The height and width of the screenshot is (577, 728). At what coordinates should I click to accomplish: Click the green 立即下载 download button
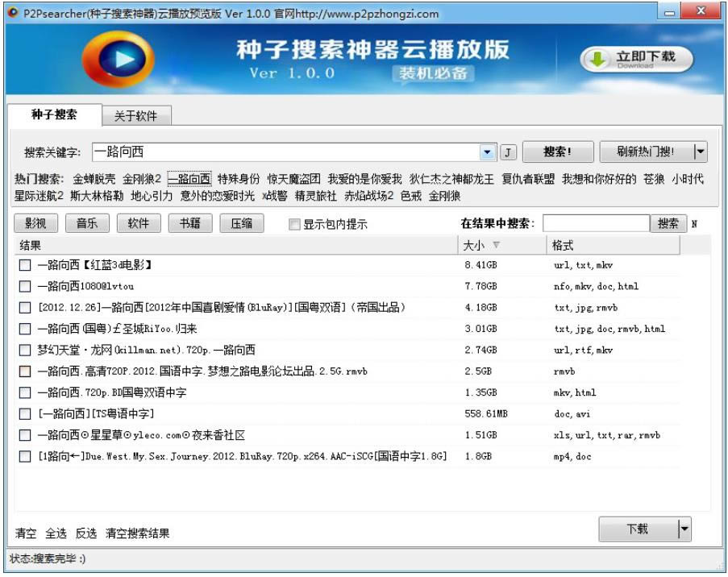coord(638,60)
